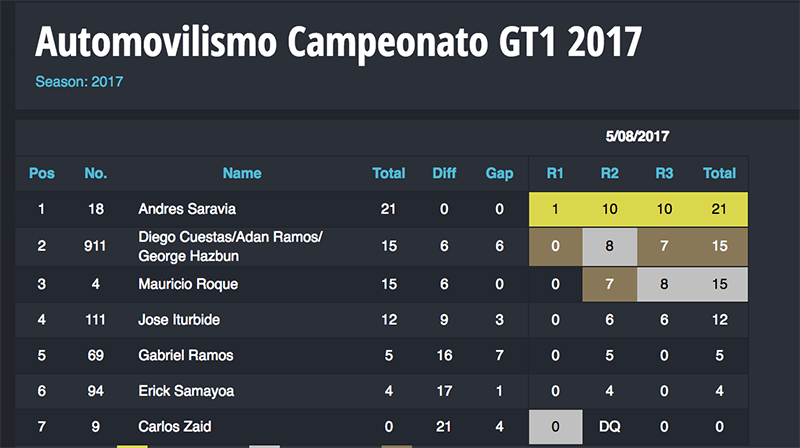The width and height of the screenshot is (800, 448).
Task: Click the 5/08/2017 event date heading
Action: (x=637, y=137)
